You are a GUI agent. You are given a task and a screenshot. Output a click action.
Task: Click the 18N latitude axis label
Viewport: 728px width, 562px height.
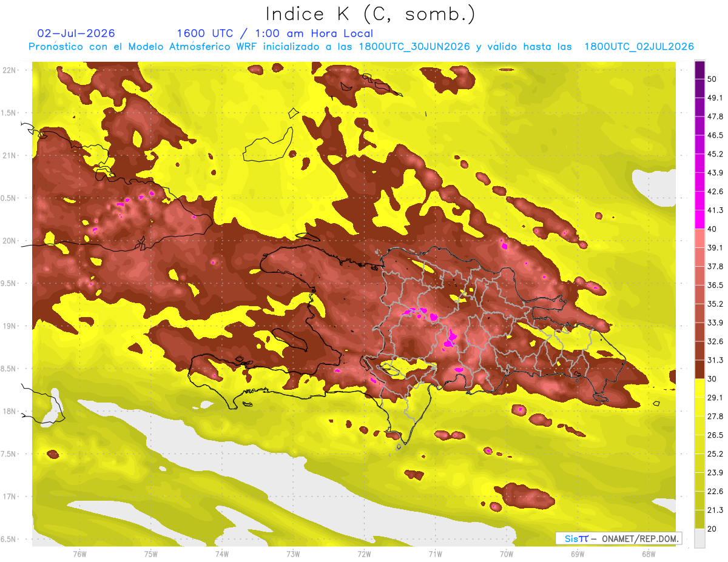9,412
